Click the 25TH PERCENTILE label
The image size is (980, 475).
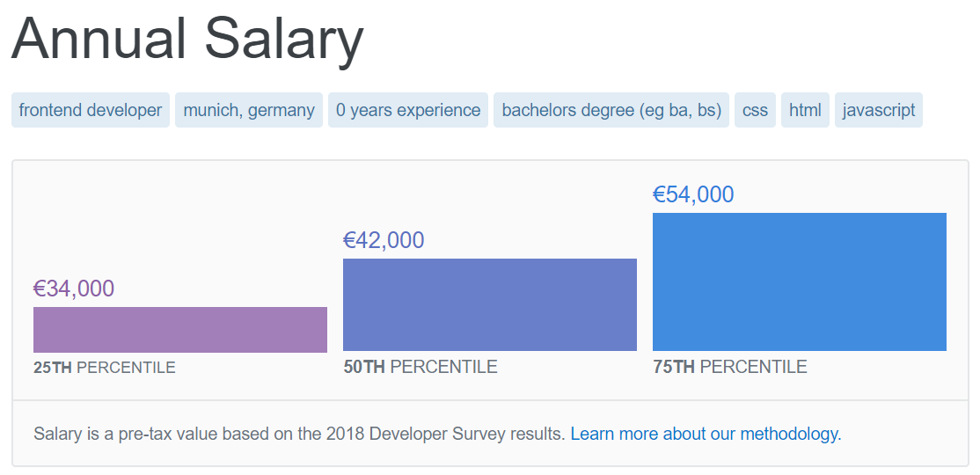click(105, 368)
